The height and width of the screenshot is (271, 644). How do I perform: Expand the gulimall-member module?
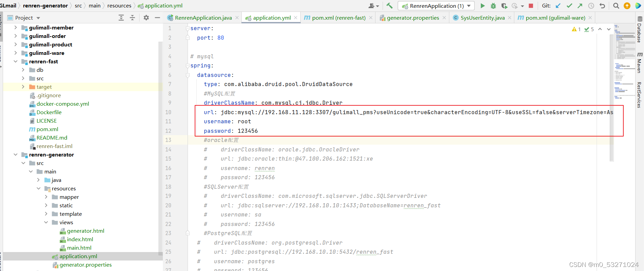[x=16, y=27]
